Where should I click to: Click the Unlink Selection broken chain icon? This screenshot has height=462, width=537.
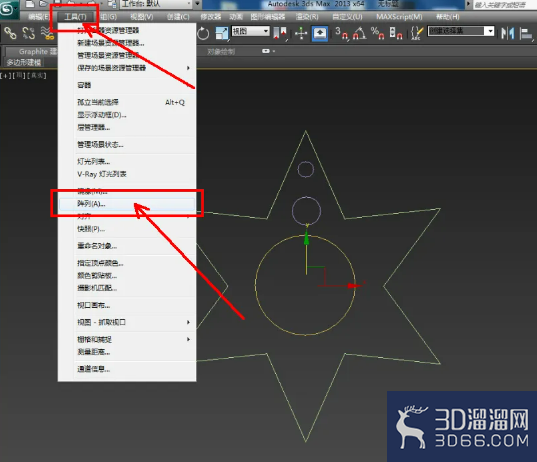tap(29, 34)
